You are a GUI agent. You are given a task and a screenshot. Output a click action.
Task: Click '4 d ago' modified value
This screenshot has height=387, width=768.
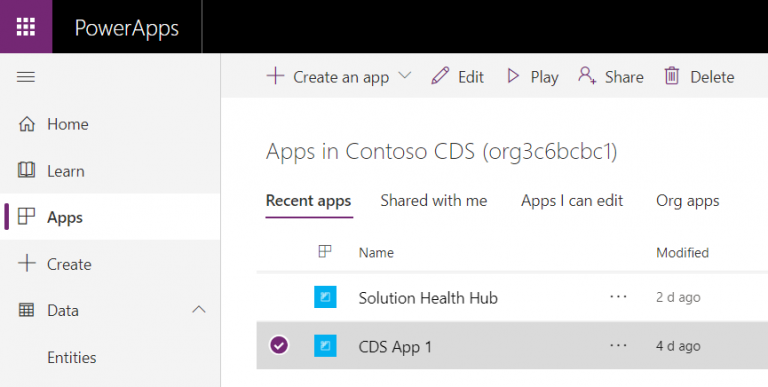678,346
